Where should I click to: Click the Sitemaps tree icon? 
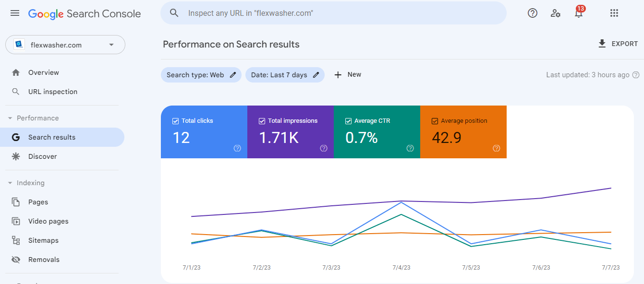click(x=16, y=240)
